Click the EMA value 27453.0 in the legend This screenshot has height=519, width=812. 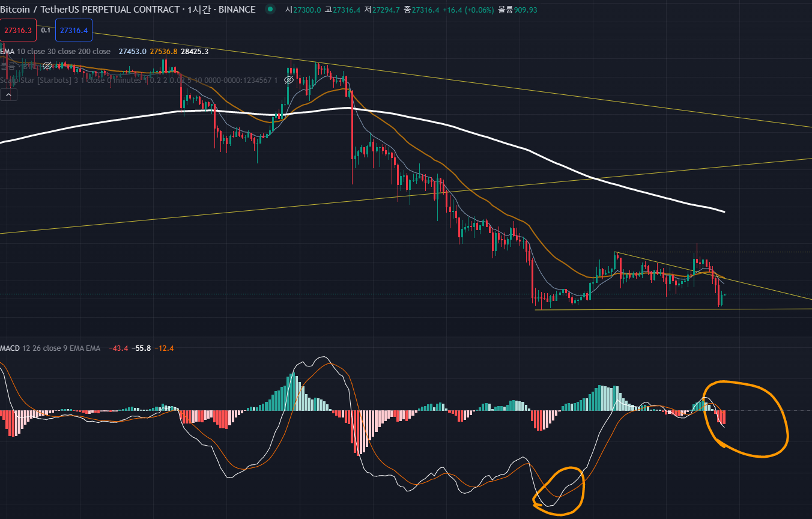click(131, 52)
